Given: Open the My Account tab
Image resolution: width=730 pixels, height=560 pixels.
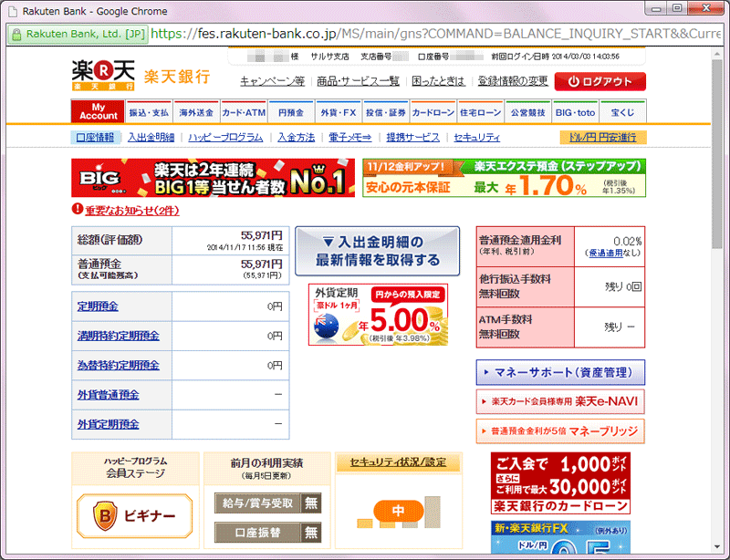Looking at the screenshot, I should (98, 111).
